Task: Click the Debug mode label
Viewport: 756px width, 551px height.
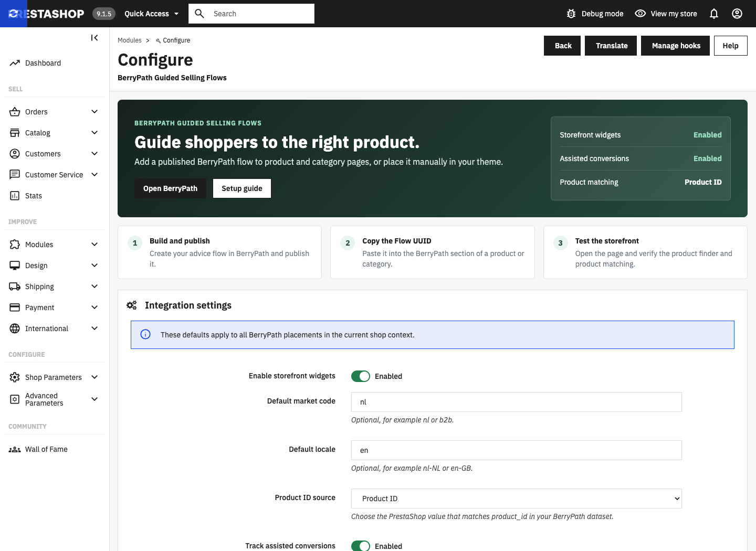Action: pos(602,14)
